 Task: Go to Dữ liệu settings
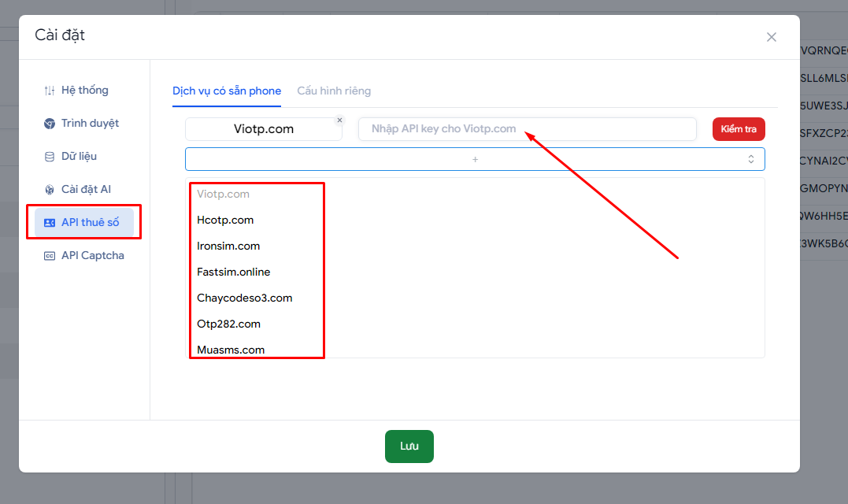[83, 156]
